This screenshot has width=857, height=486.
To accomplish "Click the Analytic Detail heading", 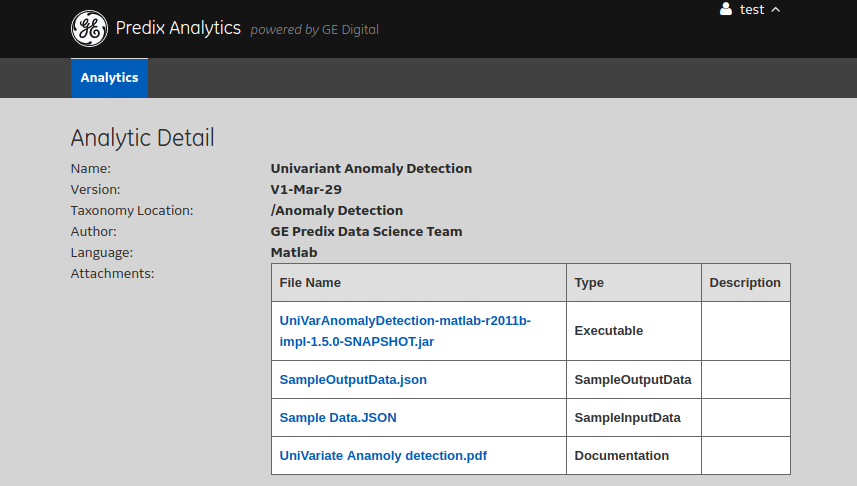I will (142, 138).
